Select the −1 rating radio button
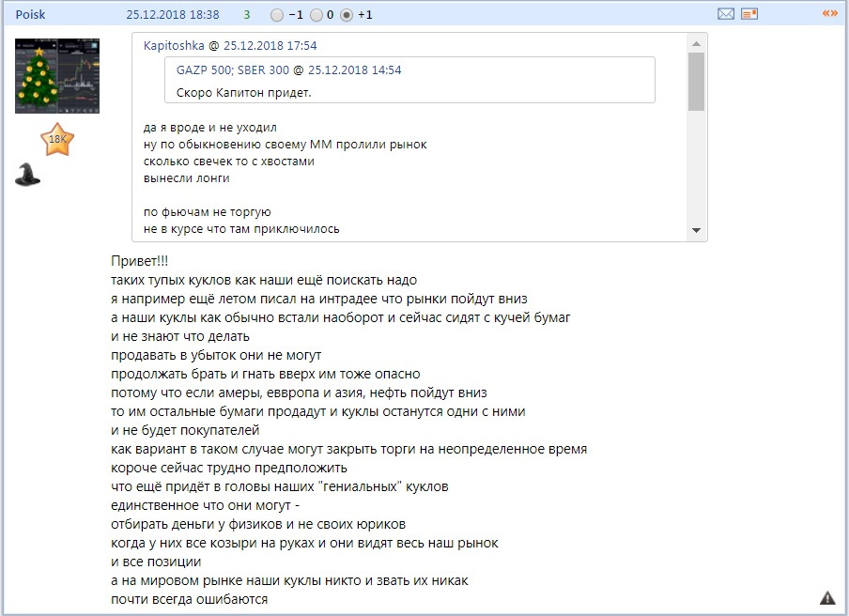849x616 pixels. (x=277, y=15)
